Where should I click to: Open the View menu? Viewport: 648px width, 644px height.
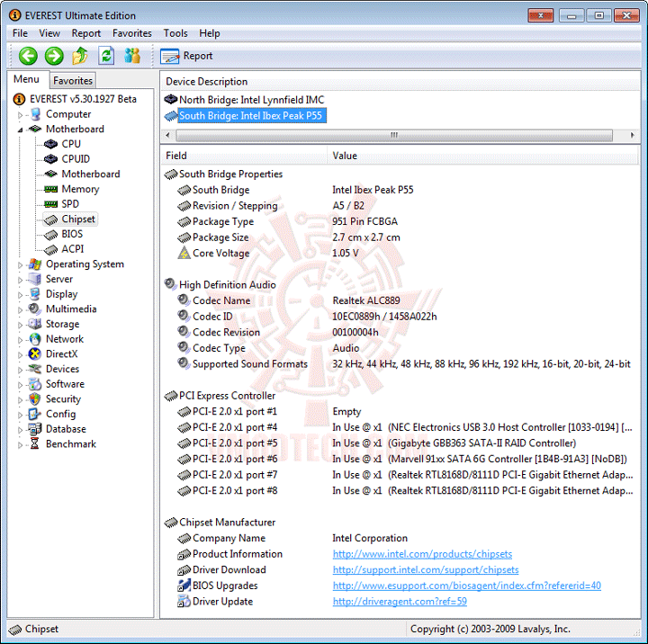49,33
